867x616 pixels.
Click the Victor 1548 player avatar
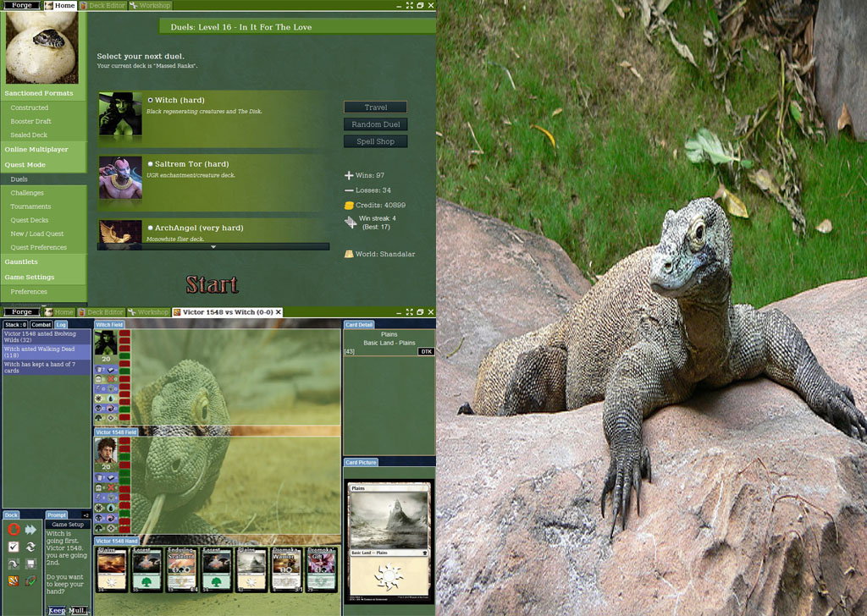[106, 450]
